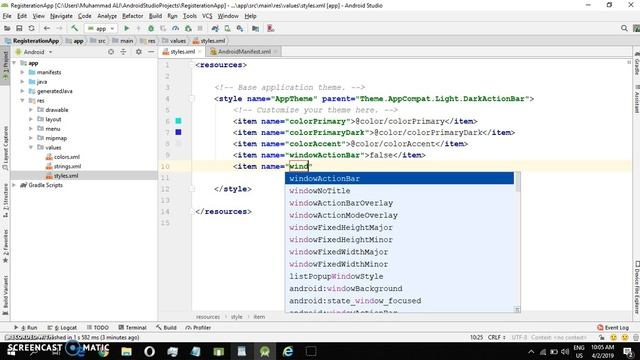Navigate forward with the right arrow
The height and width of the screenshot is (360, 640).
tap(59, 29)
